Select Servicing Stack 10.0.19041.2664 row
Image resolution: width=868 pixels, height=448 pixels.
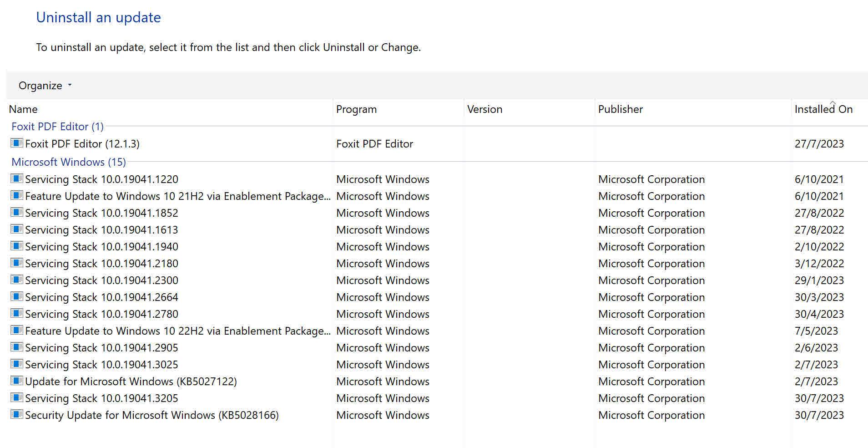[101, 297]
